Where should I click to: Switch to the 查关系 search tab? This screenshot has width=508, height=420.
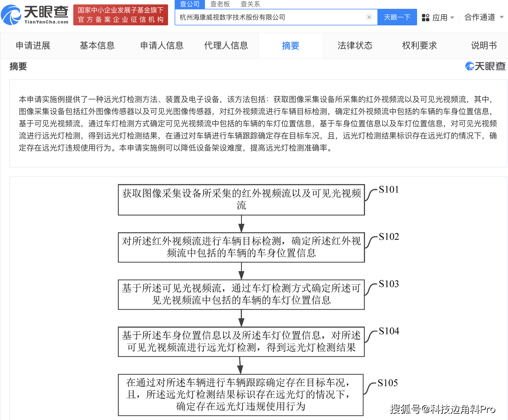point(250,4)
